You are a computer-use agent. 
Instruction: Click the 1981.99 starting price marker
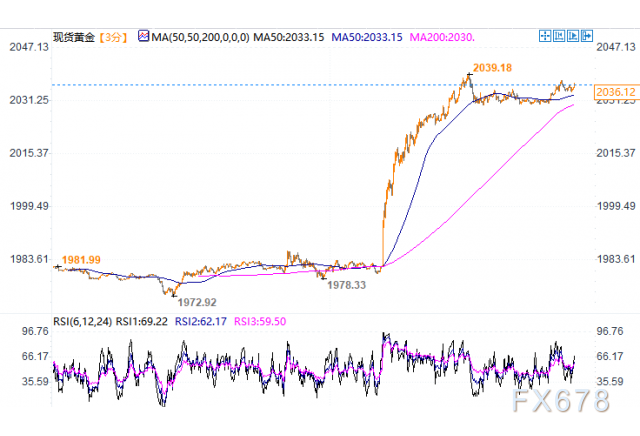81,260
